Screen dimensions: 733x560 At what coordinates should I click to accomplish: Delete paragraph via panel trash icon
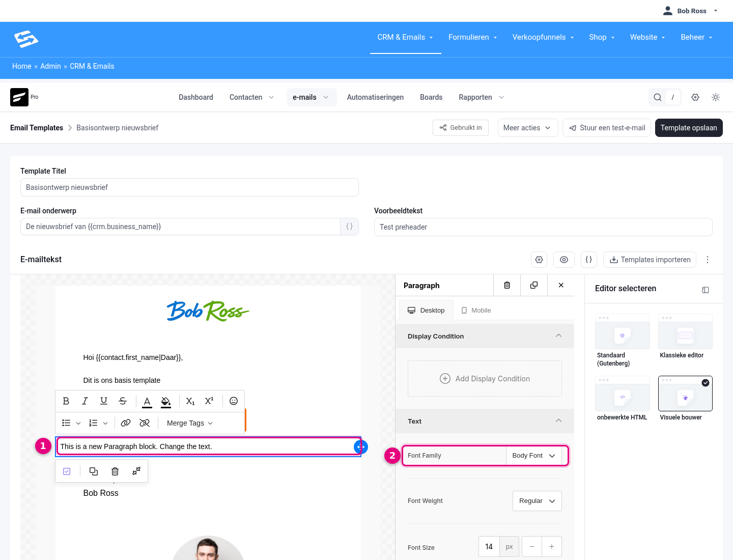coord(507,285)
